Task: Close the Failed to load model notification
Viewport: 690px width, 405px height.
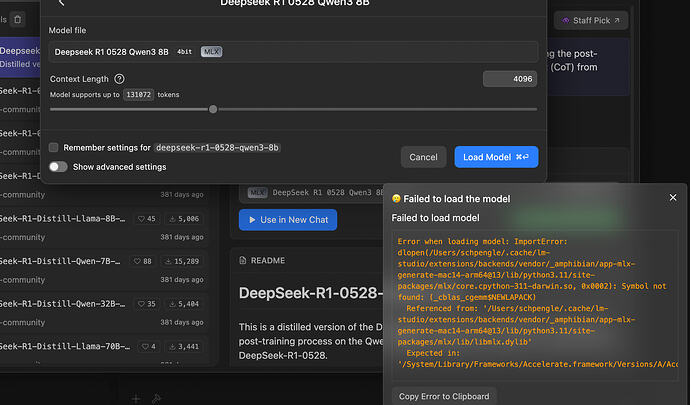Action: [673, 198]
